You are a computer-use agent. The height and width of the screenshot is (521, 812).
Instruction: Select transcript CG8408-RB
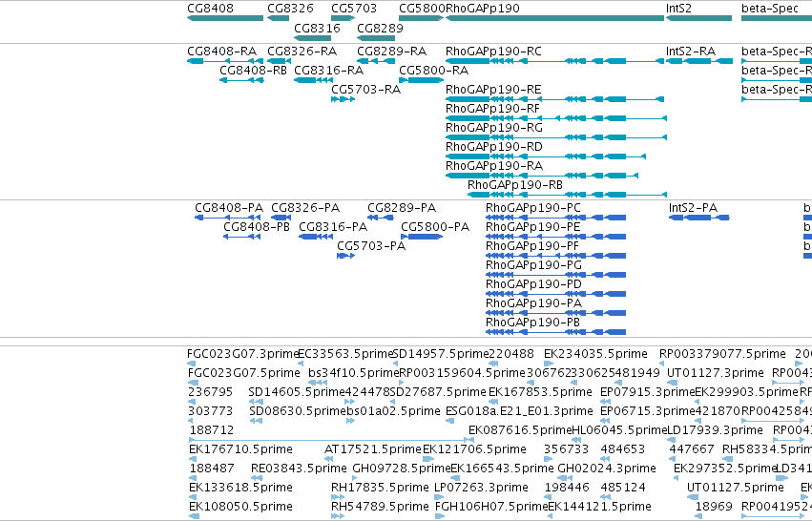tap(241, 80)
